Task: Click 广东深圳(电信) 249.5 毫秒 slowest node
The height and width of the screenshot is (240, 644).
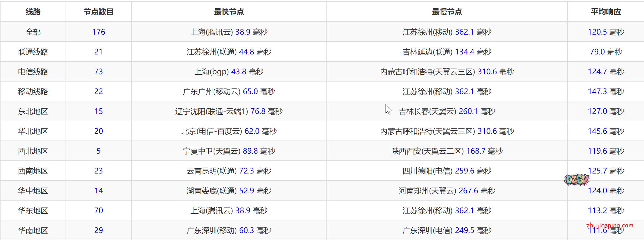Action: click(x=447, y=230)
